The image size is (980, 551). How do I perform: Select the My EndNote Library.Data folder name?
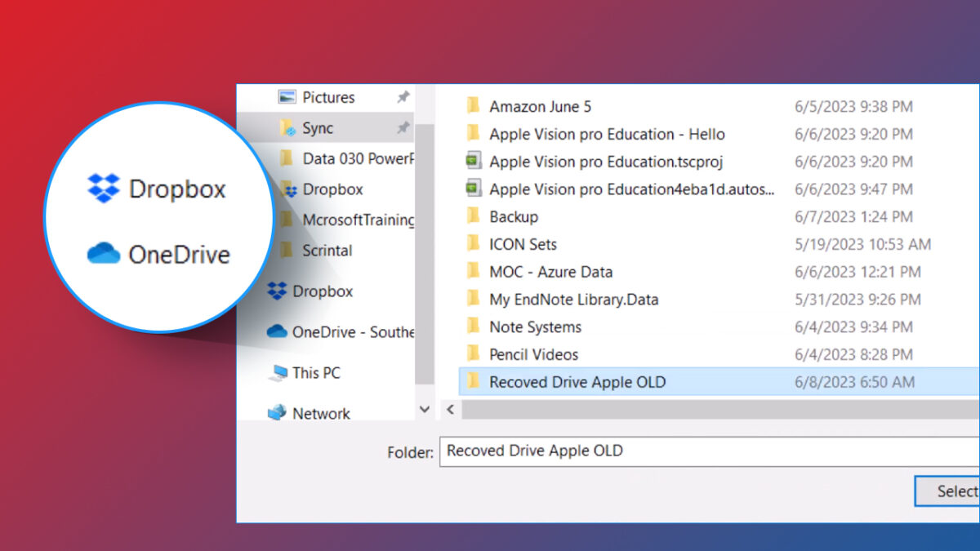(x=573, y=300)
